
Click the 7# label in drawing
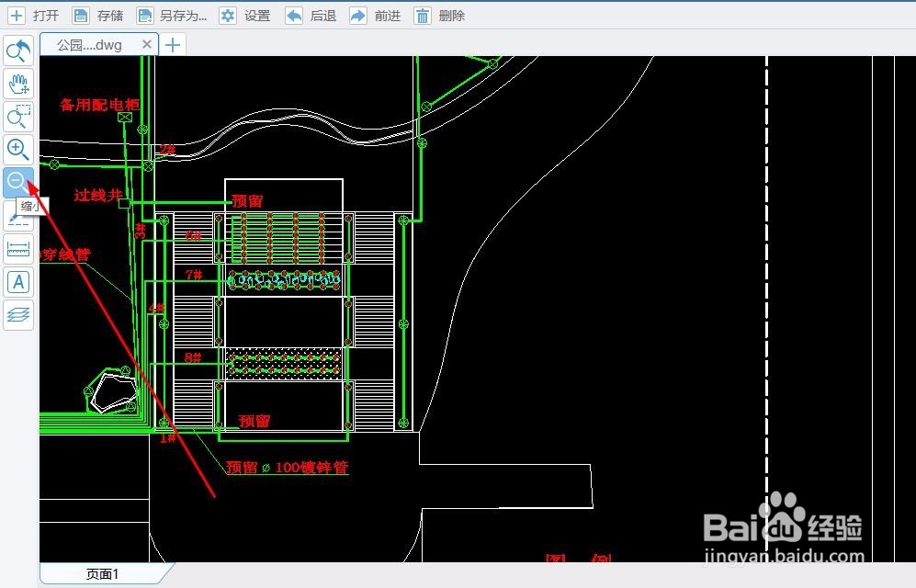click(194, 274)
